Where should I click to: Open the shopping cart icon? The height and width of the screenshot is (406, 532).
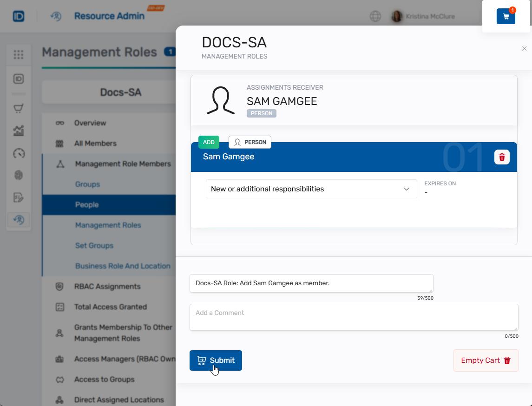pyautogui.click(x=506, y=16)
